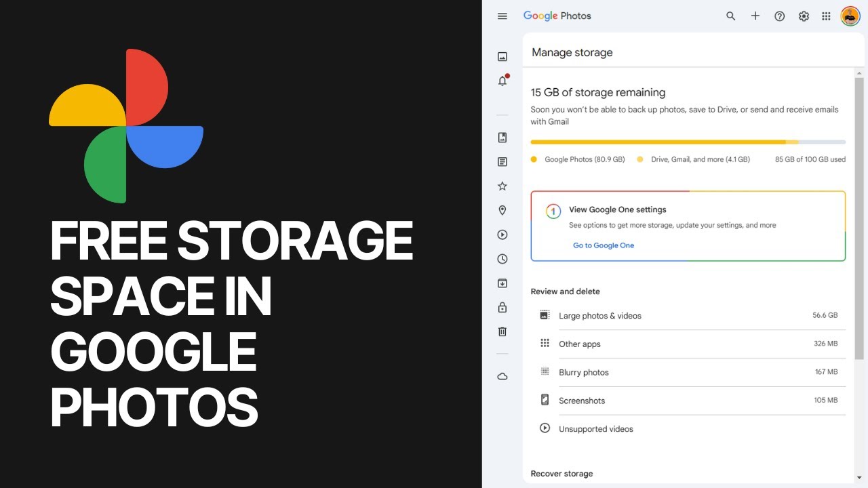Click the 326 MB size value

pos(826,344)
